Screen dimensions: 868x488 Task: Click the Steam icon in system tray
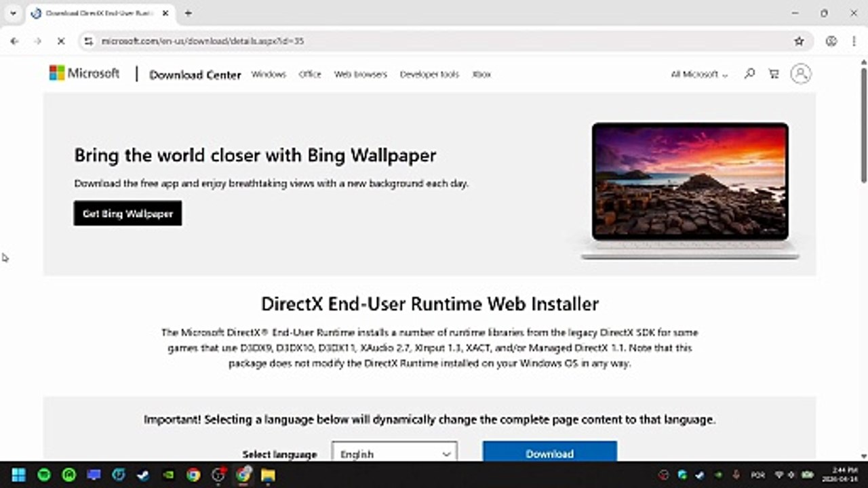click(700, 474)
